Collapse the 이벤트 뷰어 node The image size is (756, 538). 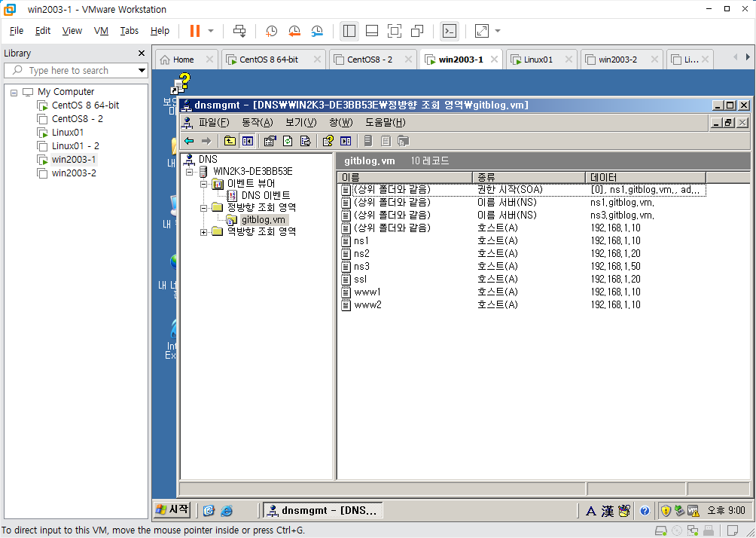click(x=203, y=184)
